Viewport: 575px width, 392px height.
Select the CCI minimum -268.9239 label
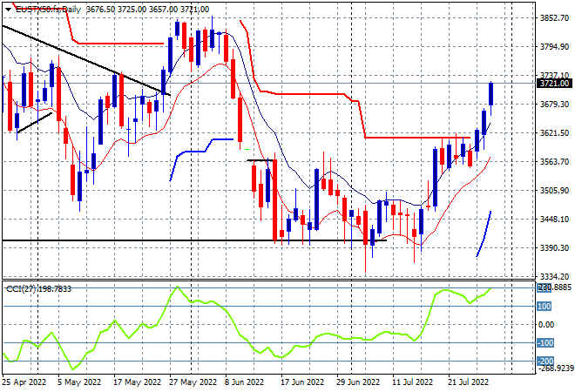[555, 368]
